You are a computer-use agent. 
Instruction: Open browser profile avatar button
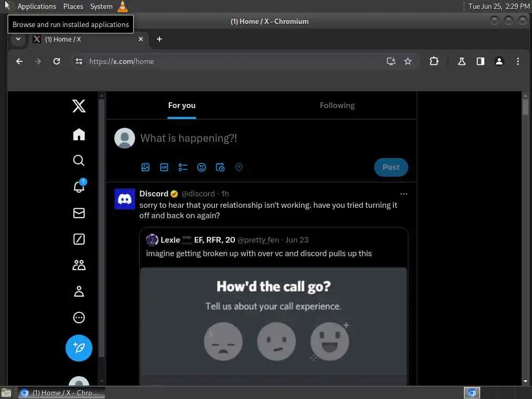click(499, 61)
